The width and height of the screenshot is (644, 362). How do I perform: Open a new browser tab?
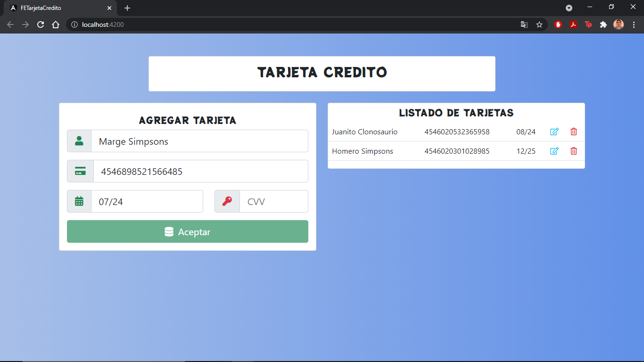(x=127, y=8)
